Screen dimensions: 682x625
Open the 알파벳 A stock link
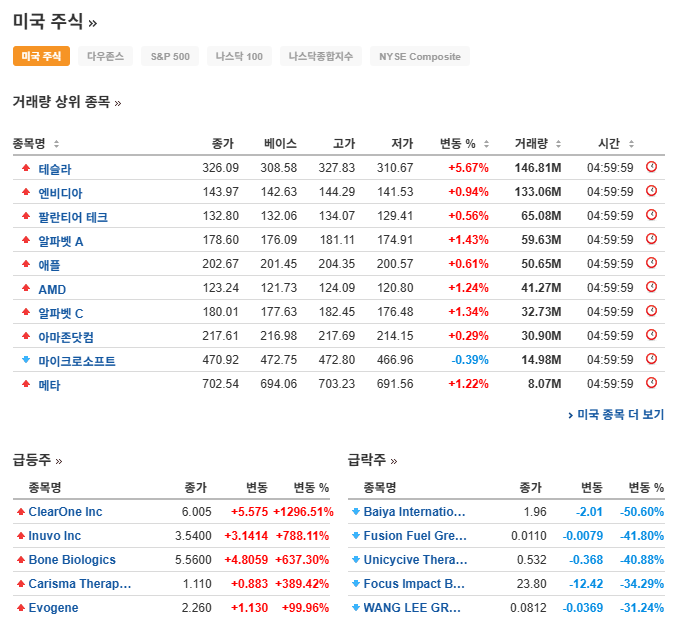pyautogui.click(x=60, y=241)
